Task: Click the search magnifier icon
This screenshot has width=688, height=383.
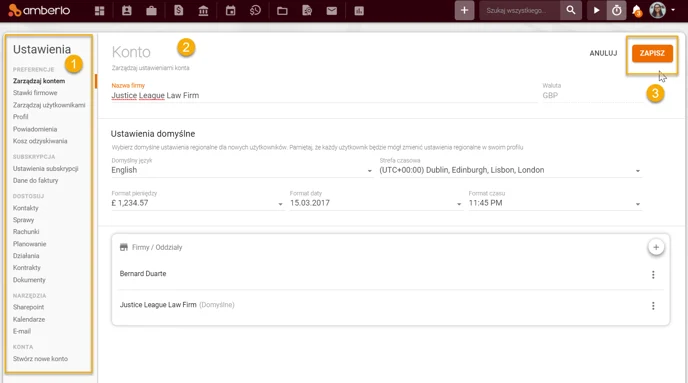Action: point(570,10)
